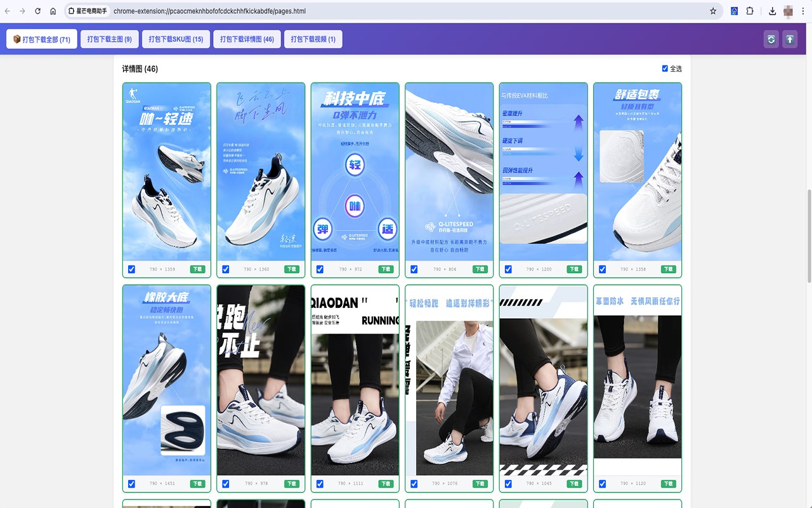Click the refresh icon in the purple header
The height and width of the screenshot is (508, 812).
pos(771,39)
